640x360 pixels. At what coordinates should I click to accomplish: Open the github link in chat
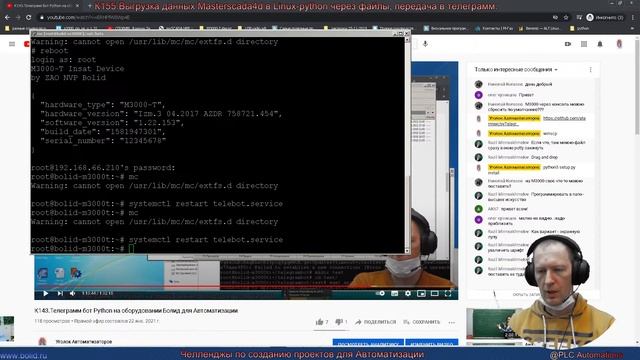[537, 121]
